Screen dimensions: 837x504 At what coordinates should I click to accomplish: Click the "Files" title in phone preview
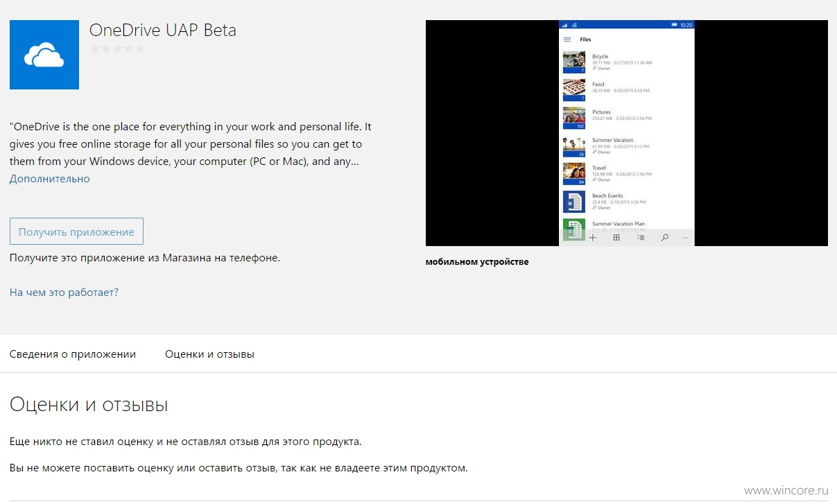click(x=585, y=40)
